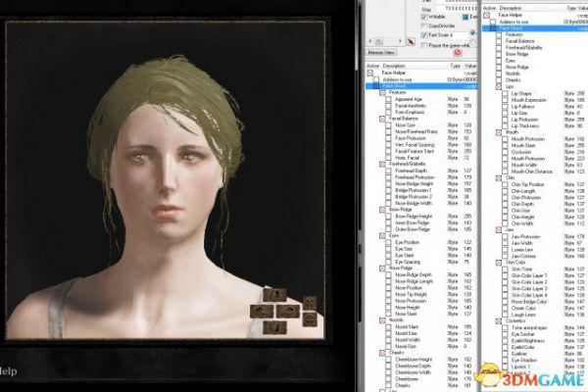Click the Description column header in right table

pyautogui.click(x=511, y=8)
